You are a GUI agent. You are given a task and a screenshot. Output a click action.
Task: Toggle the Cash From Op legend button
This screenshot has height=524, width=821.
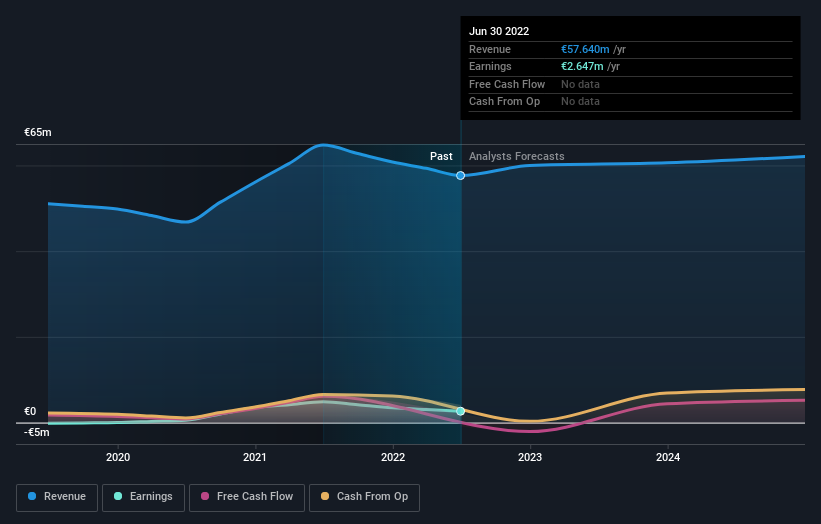[364, 497]
